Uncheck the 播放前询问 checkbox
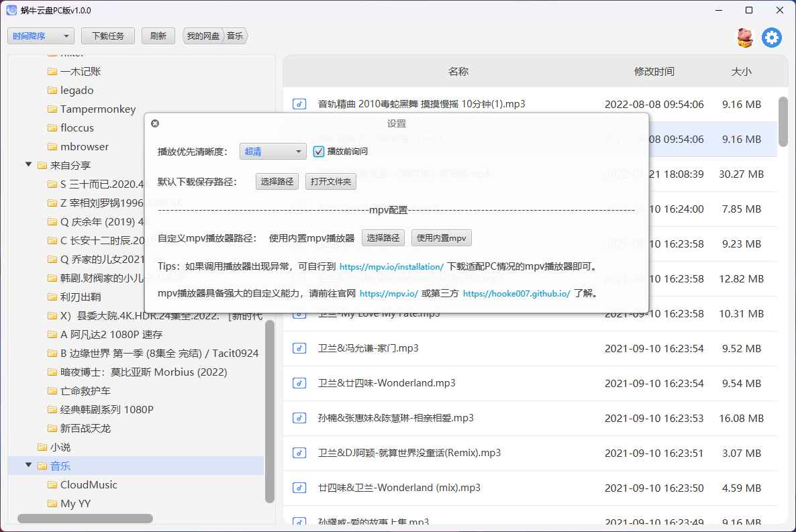 pyautogui.click(x=318, y=151)
